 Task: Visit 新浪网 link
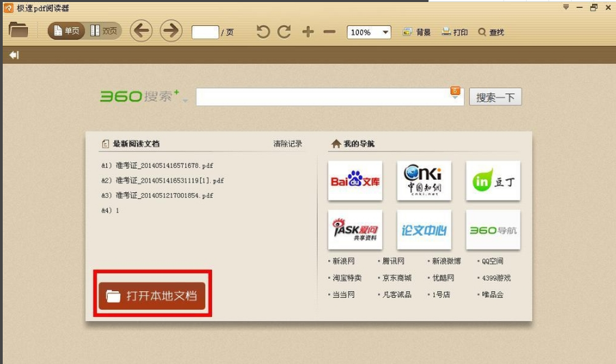pyautogui.click(x=343, y=261)
